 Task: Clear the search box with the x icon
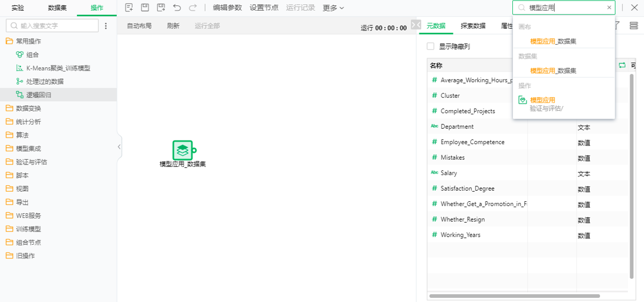(x=609, y=7)
